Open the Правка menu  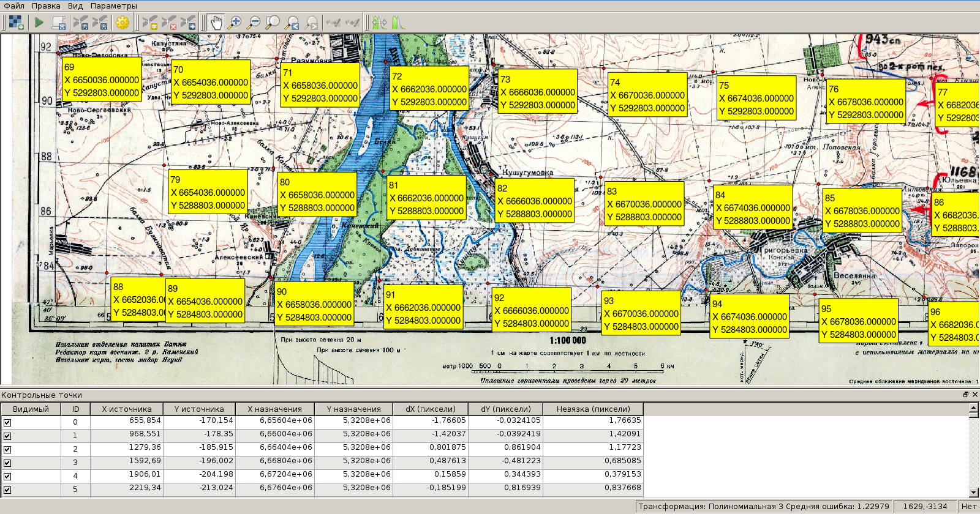pyautogui.click(x=46, y=6)
